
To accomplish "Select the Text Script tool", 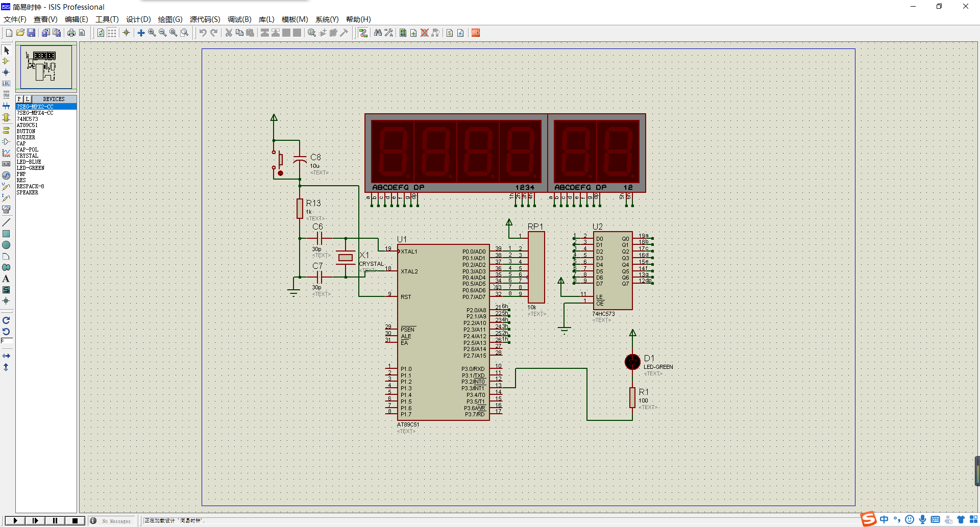I will point(6,95).
